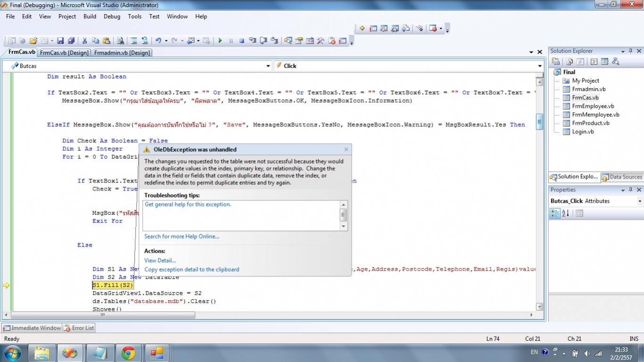Toggle Alphabetical sort in the Properties panel
The image size is (644, 362).
566,214
